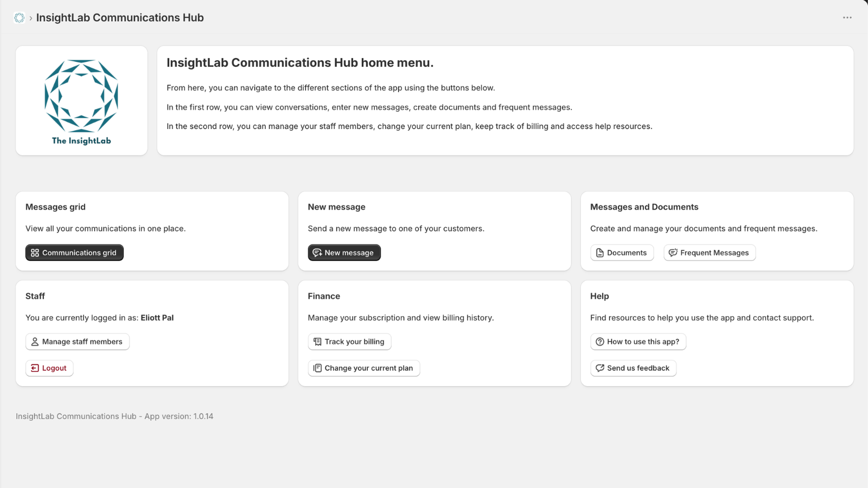The image size is (868, 488).
Task: Click the 'From here, you can navigate' sentence
Action: point(331,88)
